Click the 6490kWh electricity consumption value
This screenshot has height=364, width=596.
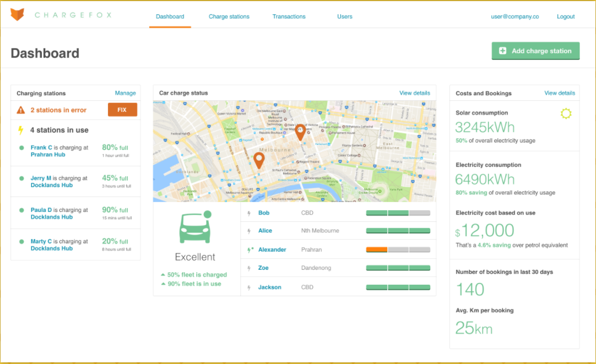[485, 180]
